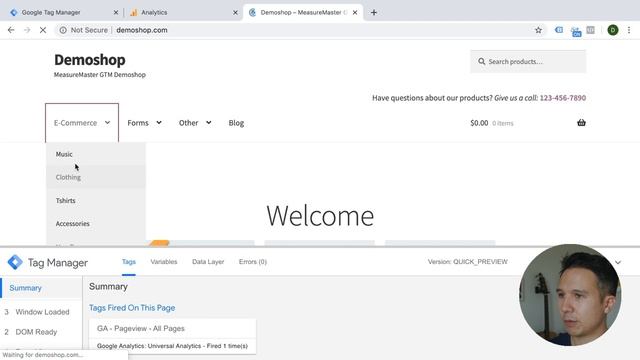Bookmark this page with the star icon

pyautogui.click(x=538, y=30)
